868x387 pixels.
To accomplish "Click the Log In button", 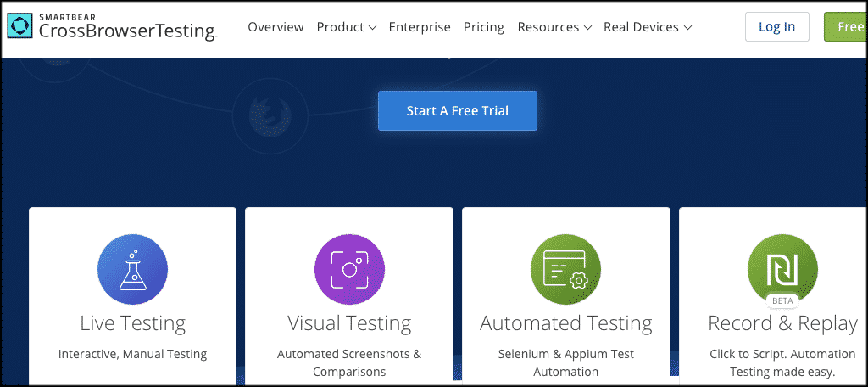I will 776,26.
